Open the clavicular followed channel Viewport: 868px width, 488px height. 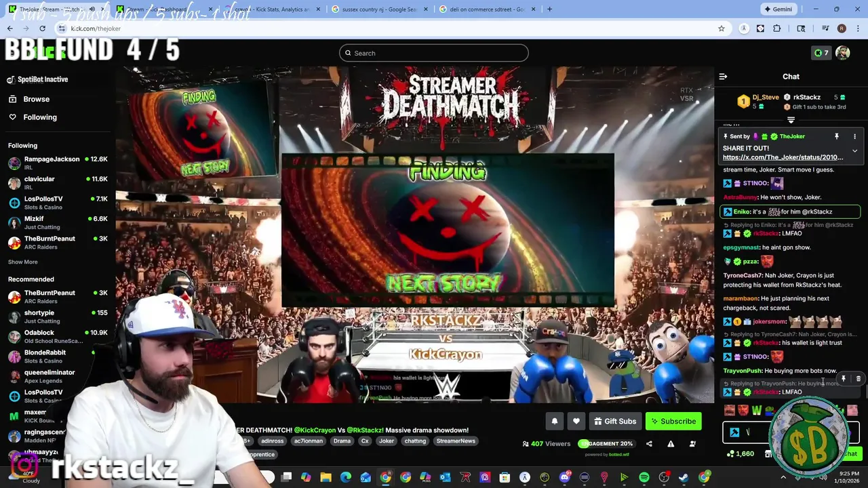point(58,182)
